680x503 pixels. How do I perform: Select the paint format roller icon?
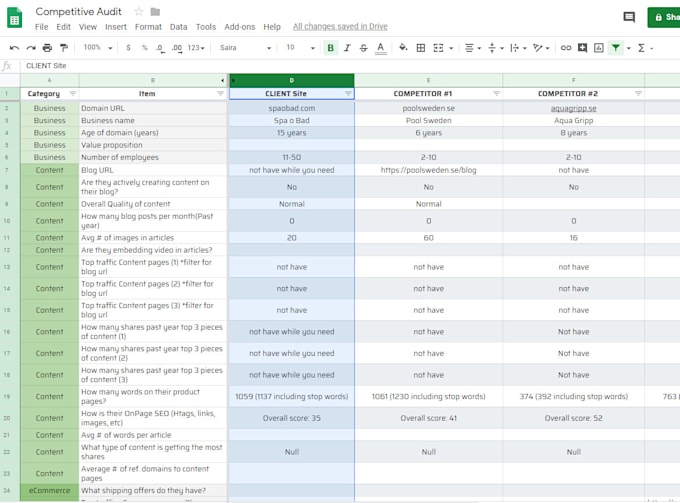64,48
